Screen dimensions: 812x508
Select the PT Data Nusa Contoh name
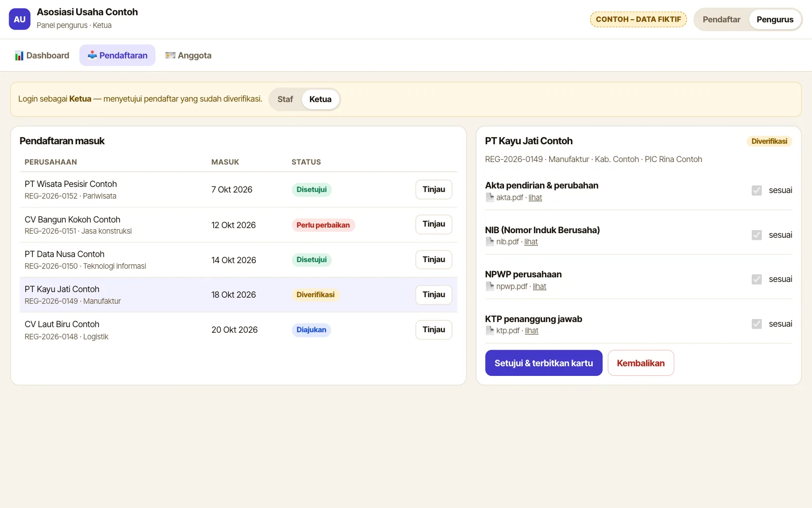pyautogui.click(x=64, y=254)
